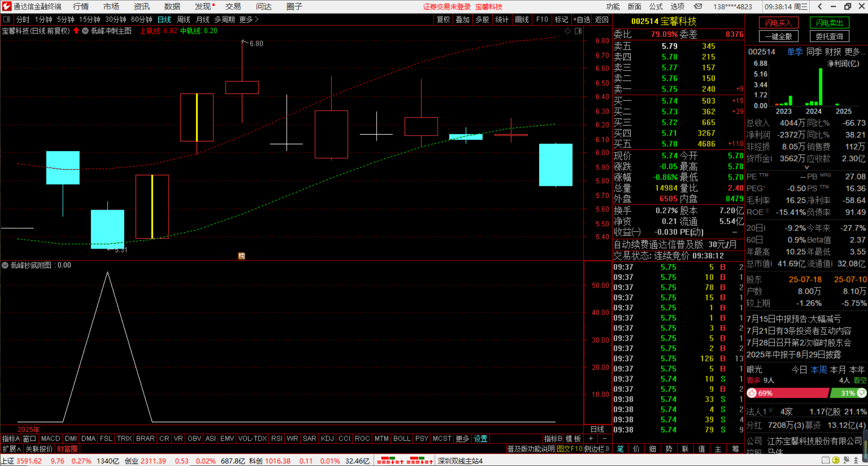Expand the financial data down chevron
Viewport: 868px width, 466px height.
pyautogui.click(x=807, y=167)
